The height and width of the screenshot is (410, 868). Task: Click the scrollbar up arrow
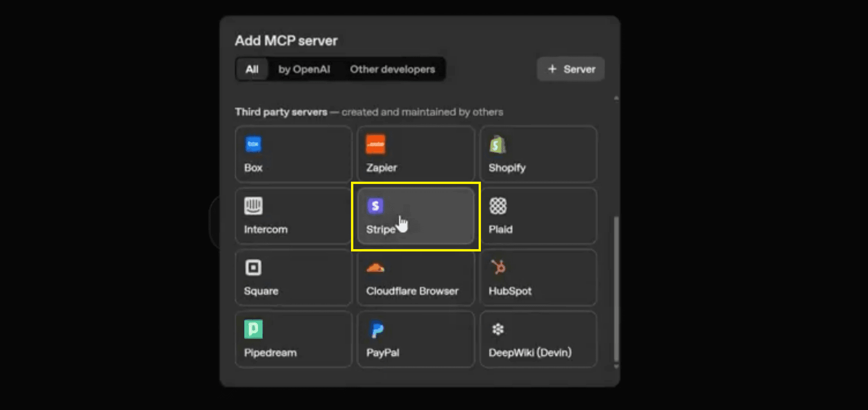coord(616,98)
